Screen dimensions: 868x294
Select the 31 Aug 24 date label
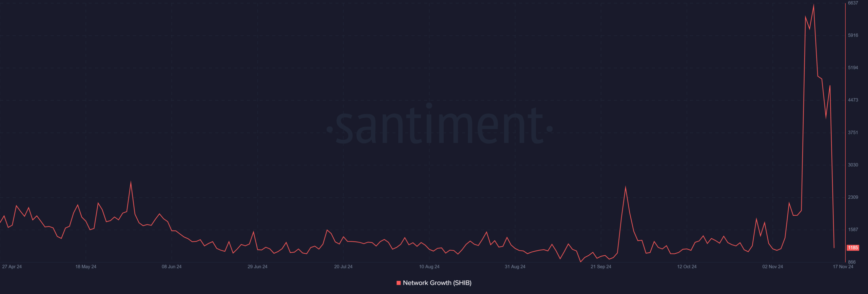point(515,267)
